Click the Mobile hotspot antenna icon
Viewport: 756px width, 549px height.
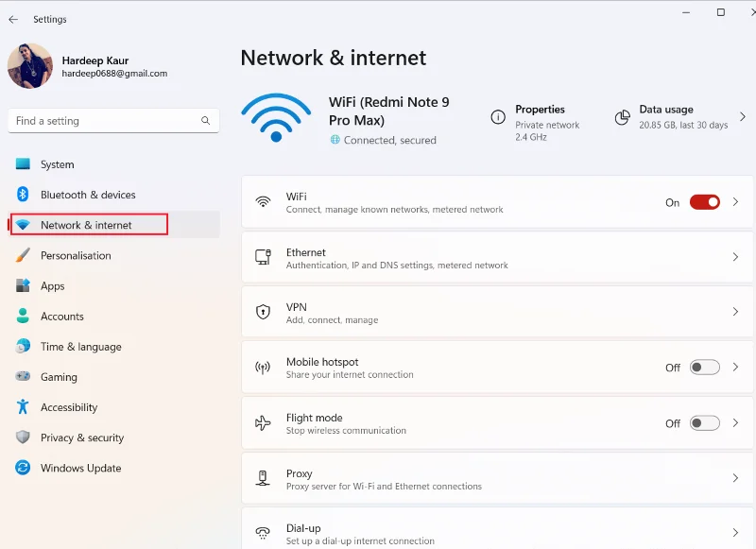[263, 368]
